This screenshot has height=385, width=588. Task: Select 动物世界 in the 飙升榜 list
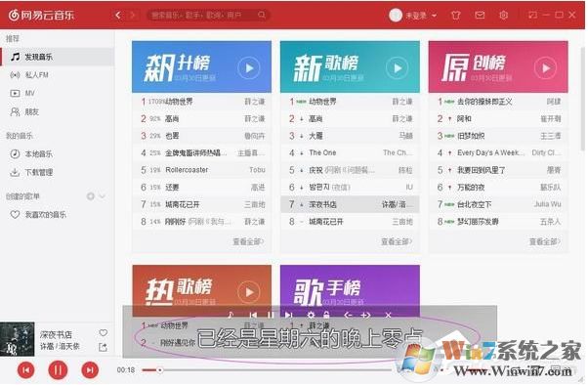click(202, 102)
